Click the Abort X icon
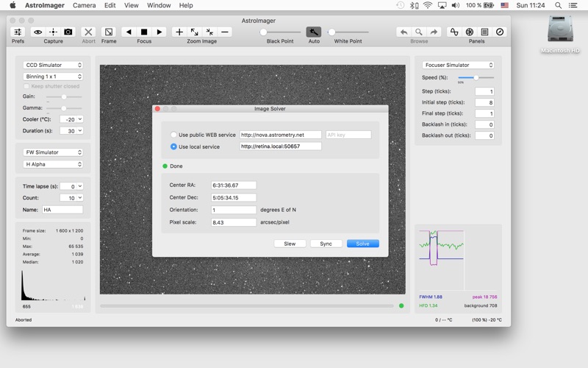This screenshot has width=588, height=368. coord(88,32)
